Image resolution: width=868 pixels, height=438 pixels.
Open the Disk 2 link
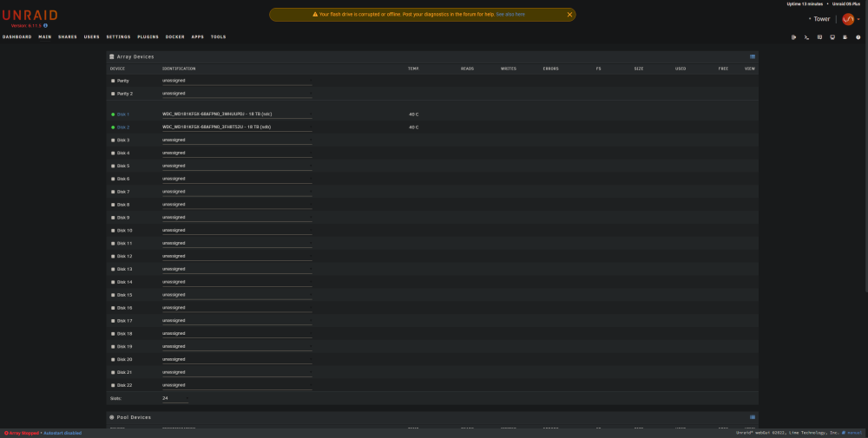pos(123,127)
